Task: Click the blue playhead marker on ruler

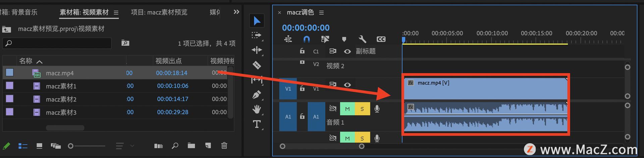Action: click(x=404, y=40)
